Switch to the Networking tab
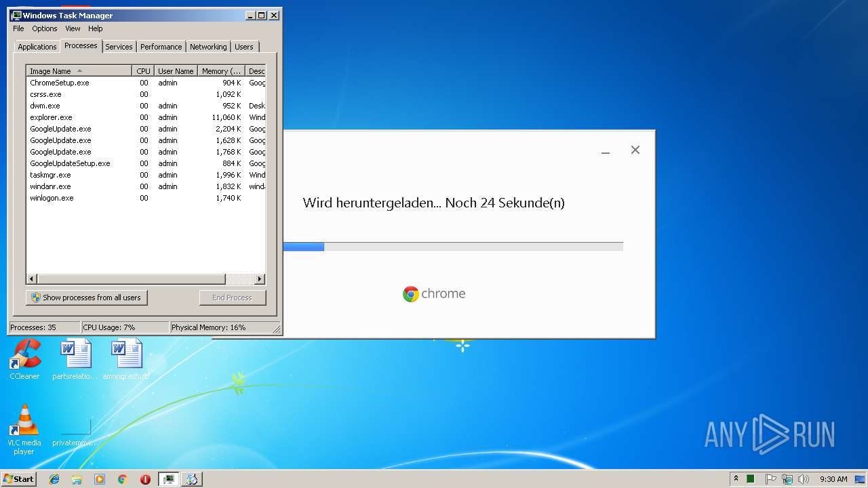 pos(208,47)
